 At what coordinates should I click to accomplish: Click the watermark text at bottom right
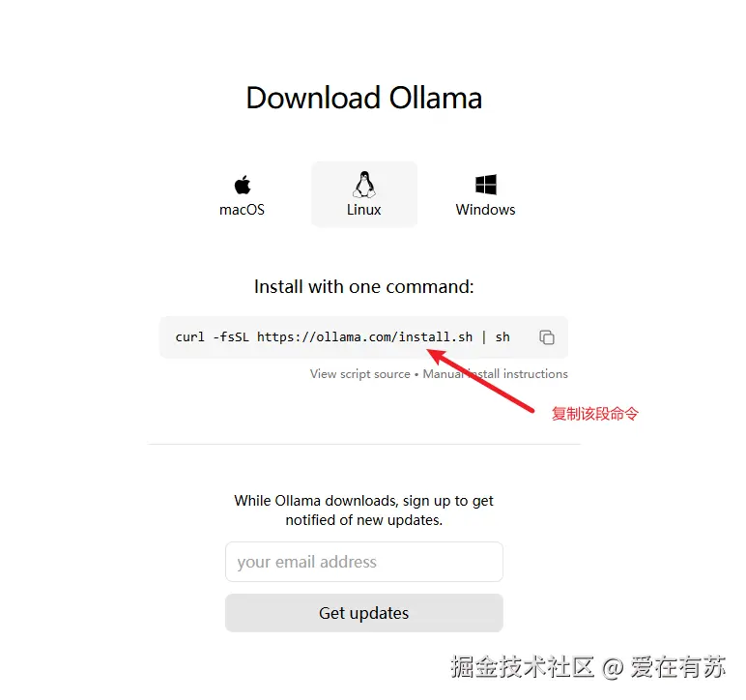coord(588,666)
